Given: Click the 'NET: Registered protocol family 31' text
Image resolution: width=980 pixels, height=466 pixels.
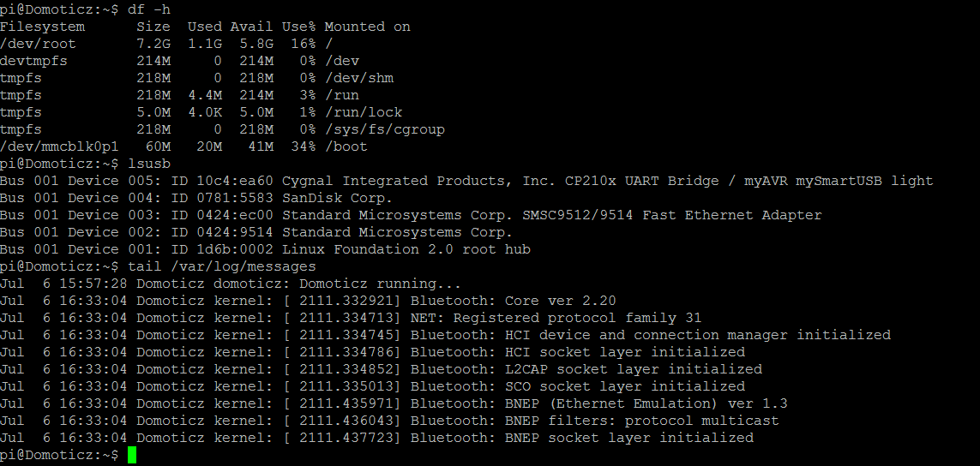Looking at the screenshot, I should [x=556, y=318].
